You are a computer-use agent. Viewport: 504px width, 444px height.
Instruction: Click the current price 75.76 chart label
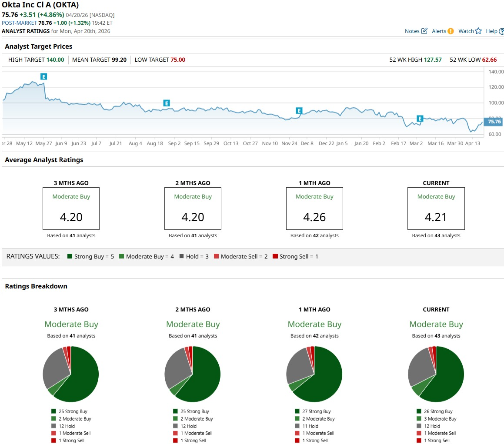tap(494, 121)
